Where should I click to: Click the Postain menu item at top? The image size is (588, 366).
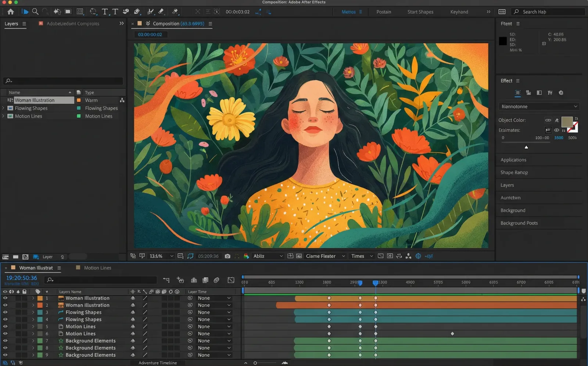pyautogui.click(x=384, y=12)
